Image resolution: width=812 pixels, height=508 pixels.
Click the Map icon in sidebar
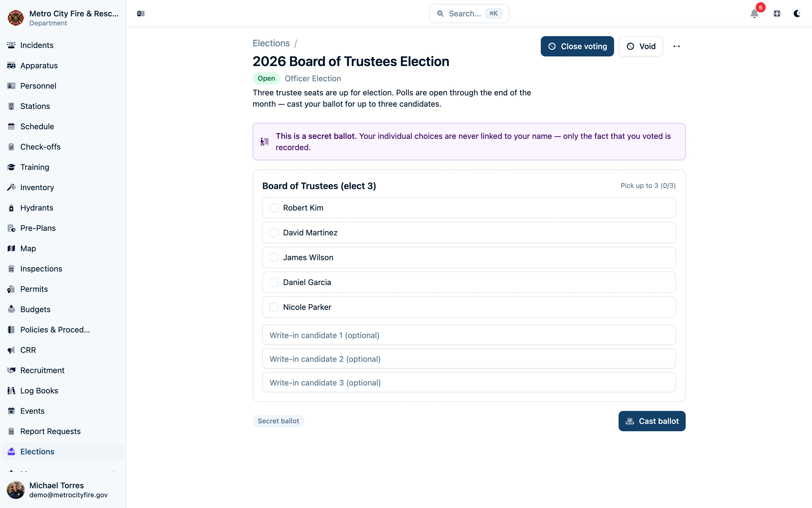(x=11, y=248)
